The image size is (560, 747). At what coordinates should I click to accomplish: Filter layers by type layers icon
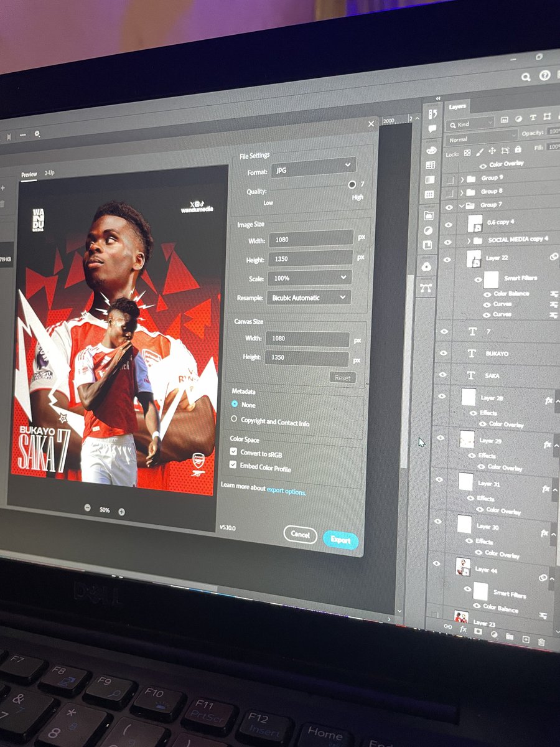click(533, 118)
